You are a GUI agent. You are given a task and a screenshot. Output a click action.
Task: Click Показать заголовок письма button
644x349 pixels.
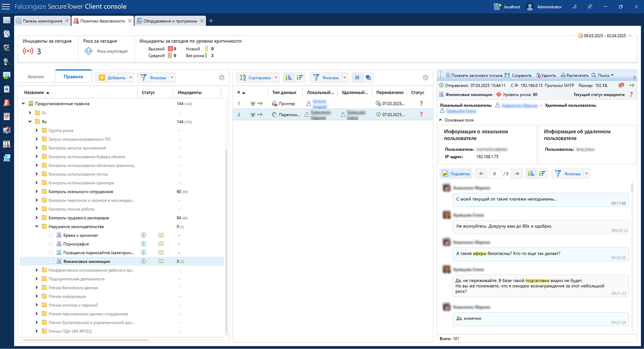pos(474,75)
